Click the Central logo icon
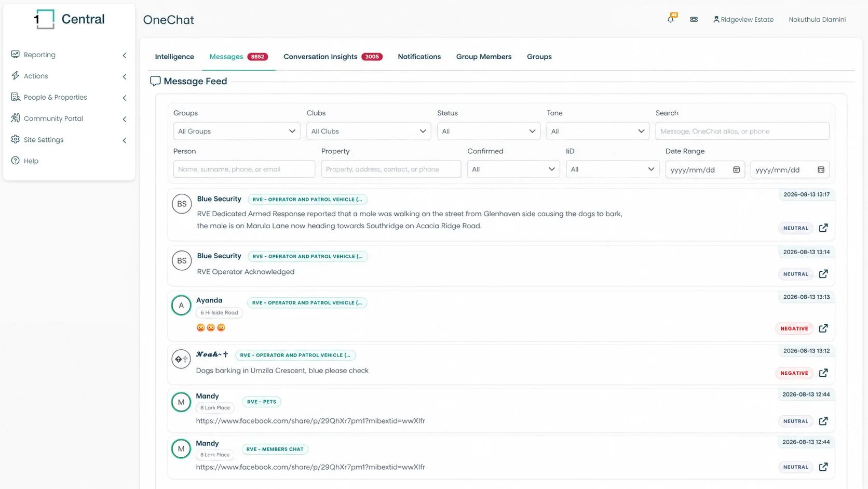868x489 pixels. click(x=44, y=19)
